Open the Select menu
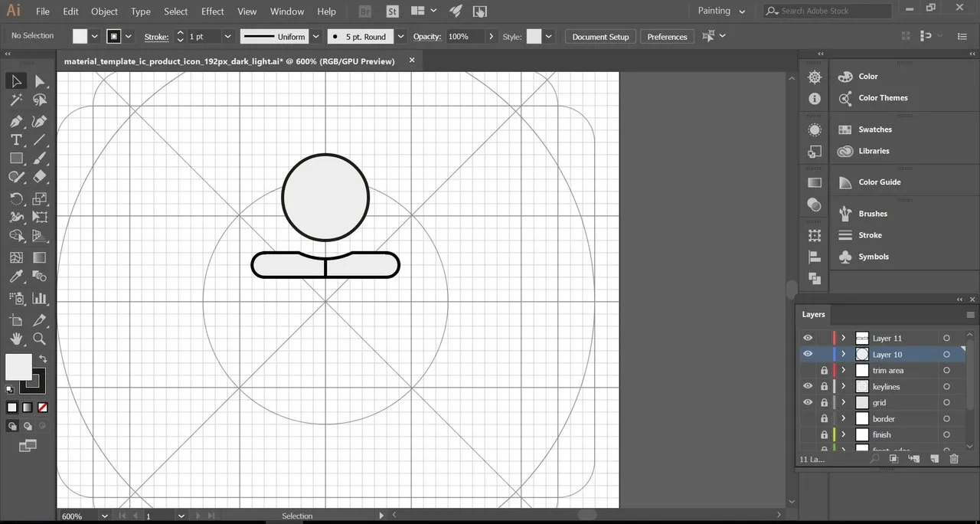Image resolution: width=980 pixels, height=524 pixels. point(176,11)
